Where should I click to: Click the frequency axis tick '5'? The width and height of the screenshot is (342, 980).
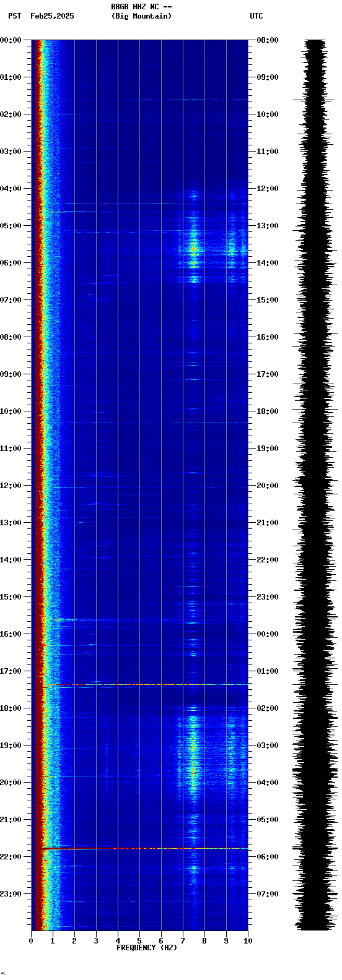pos(139,941)
